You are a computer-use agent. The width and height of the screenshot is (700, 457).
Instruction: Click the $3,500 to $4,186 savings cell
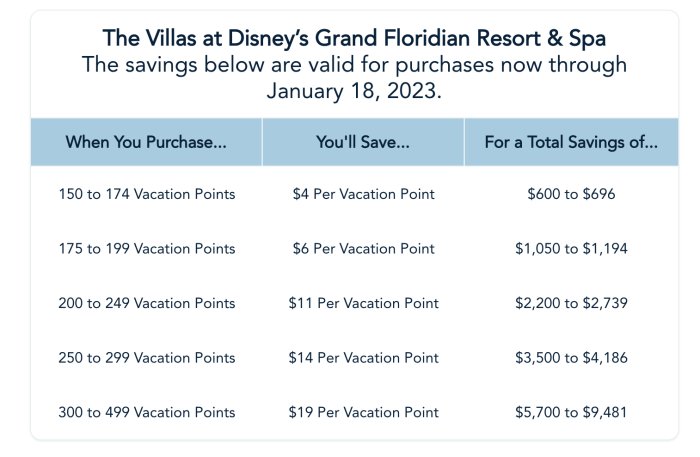(x=571, y=357)
